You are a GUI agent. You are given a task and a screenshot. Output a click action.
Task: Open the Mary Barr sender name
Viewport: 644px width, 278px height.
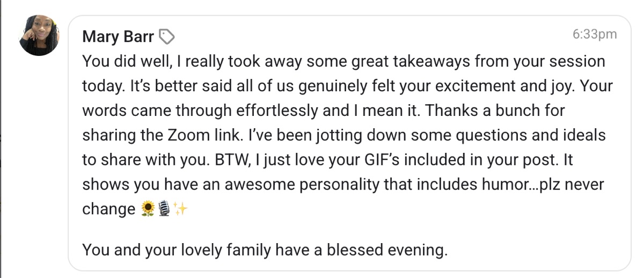pos(118,36)
